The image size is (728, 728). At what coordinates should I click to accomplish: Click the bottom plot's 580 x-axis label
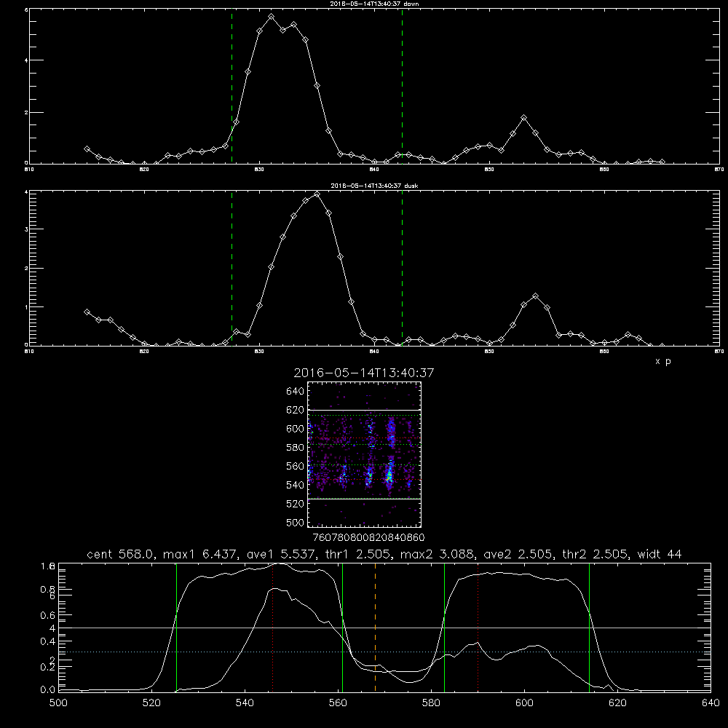[431, 703]
